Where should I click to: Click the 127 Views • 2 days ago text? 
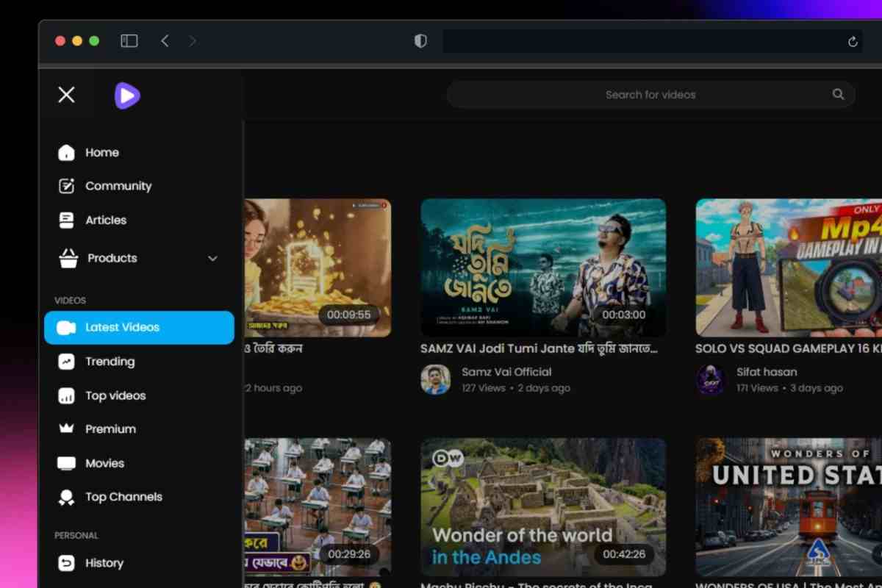(x=516, y=388)
